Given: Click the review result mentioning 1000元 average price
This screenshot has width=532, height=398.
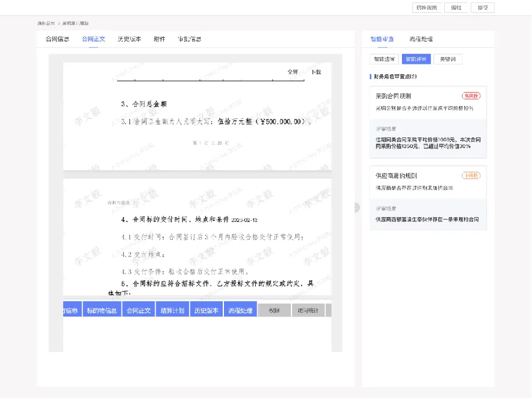Looking at the screenshot, I should (428, 143).
